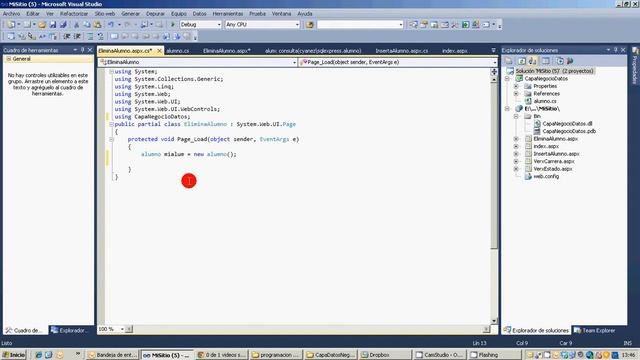This screenshot has height=360, width=640.
Task: Open the Herramientas menu
Action: pyautogui.click(x=228, y=13)
